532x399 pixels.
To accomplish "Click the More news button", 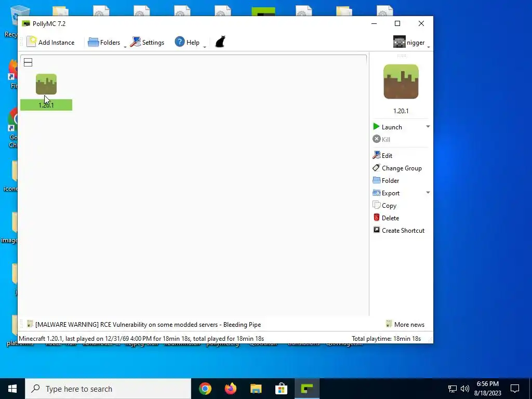I will 405,324.
